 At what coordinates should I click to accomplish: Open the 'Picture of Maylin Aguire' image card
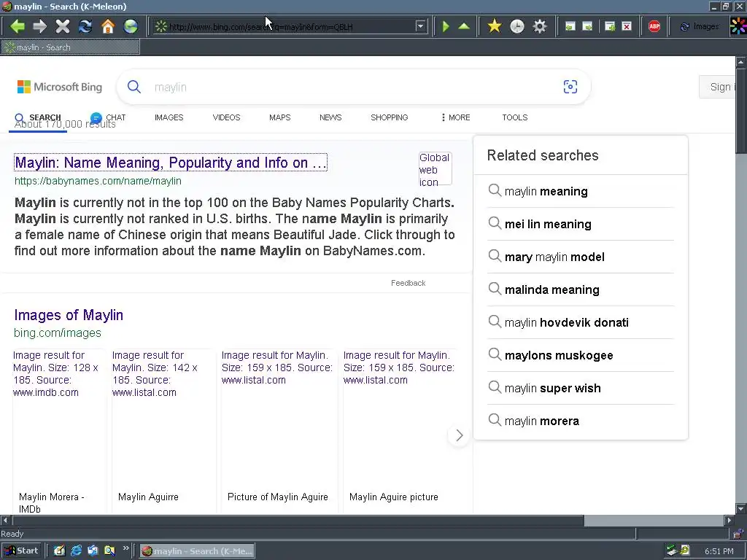tap(279, 431)
